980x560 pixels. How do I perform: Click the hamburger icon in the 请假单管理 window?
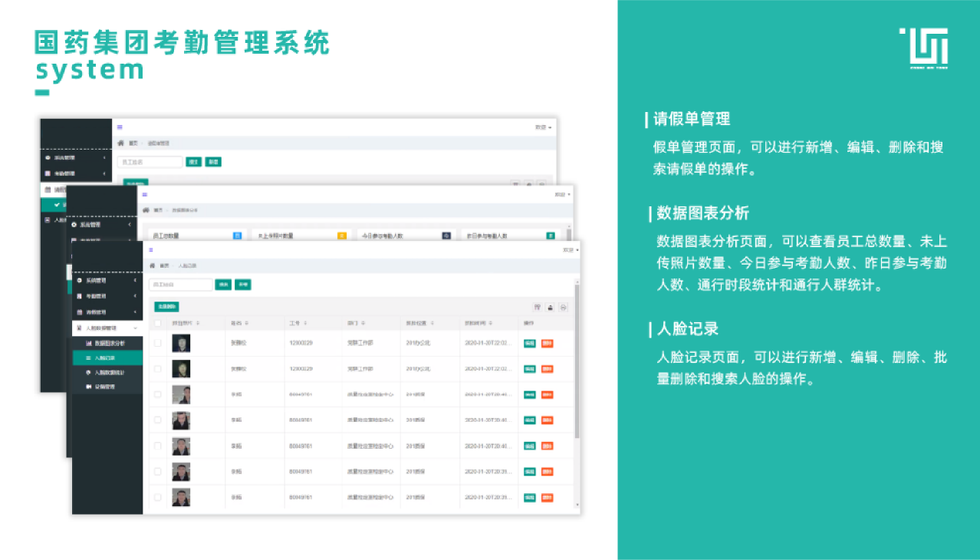pyautogui.click(x=120, y=127)
